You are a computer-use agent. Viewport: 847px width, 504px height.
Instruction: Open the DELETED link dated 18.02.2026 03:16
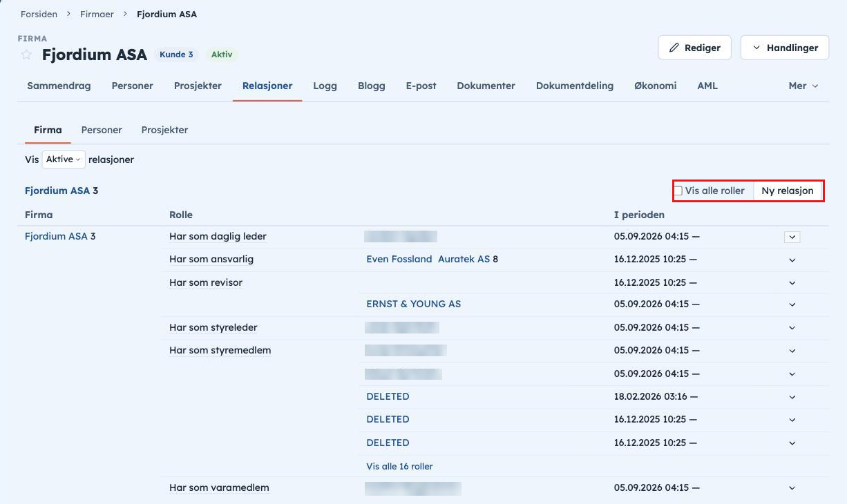[388, 397]
